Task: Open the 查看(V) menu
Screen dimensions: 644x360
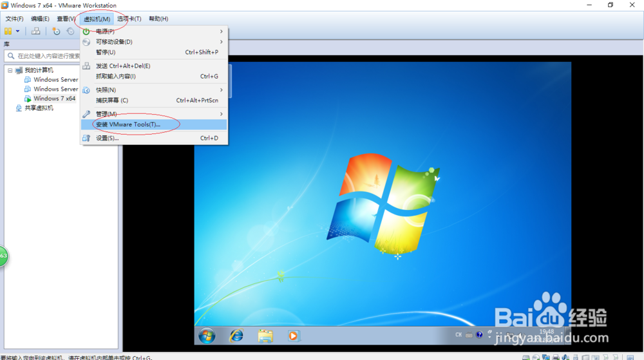Action: pyautogui.click(x=66, y=19)
